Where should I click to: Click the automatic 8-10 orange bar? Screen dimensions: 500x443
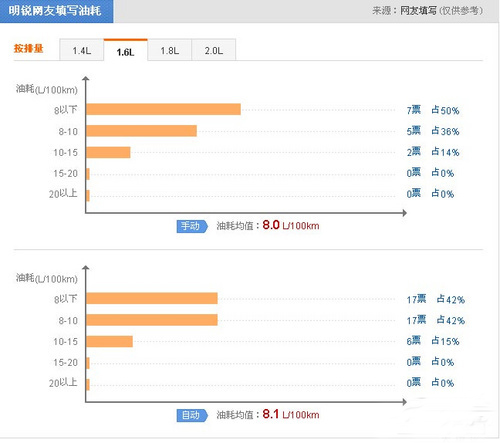pyautogui.click(x=152, y=320)
